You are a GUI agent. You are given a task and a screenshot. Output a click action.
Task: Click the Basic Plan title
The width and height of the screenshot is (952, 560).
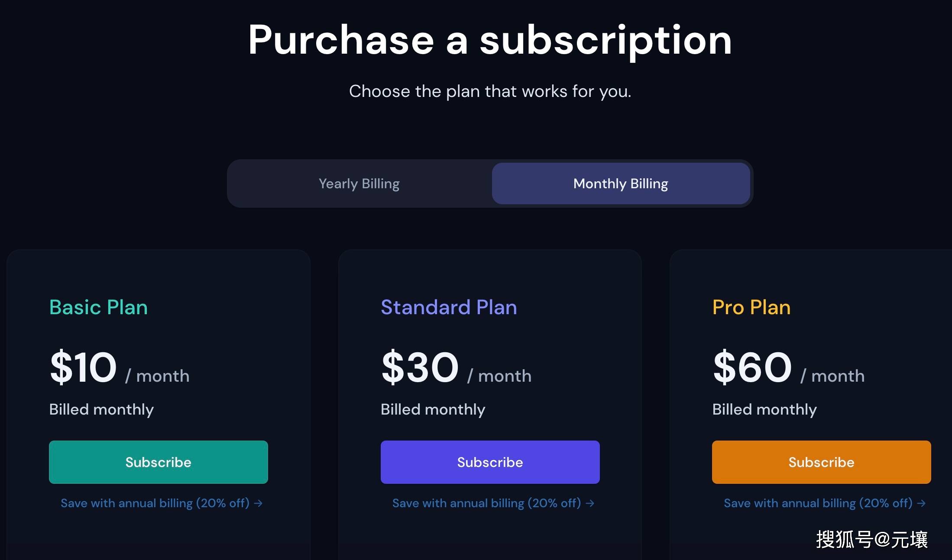tap(98, 307)
